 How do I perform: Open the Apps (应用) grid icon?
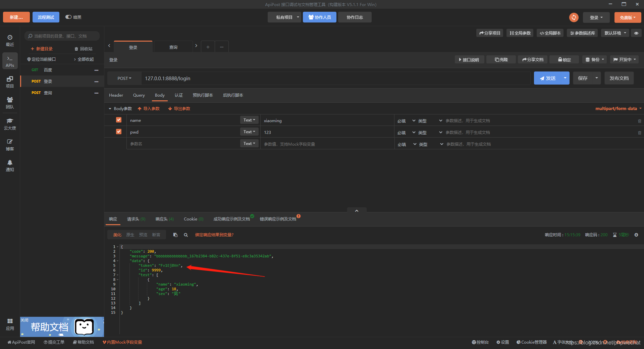click(x=10, y=324)
